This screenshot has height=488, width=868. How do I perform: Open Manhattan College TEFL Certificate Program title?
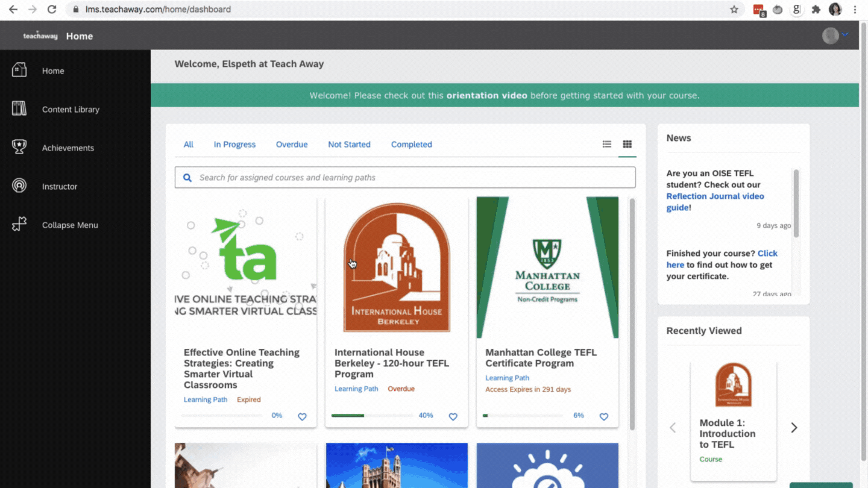coord(541,358)
